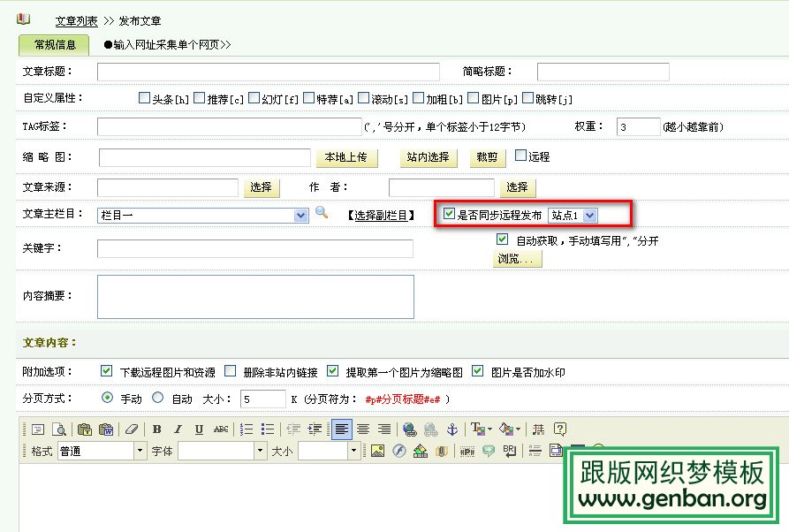Click the Bold formatting icon
This screenshot has width=789, height=532.
coord(156,429)
